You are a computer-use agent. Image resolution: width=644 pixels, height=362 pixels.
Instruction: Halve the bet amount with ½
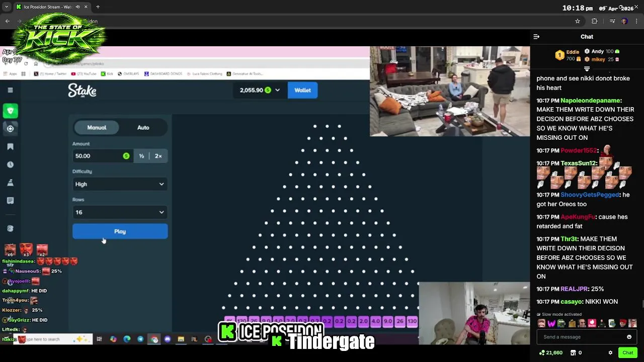(141, 156)
